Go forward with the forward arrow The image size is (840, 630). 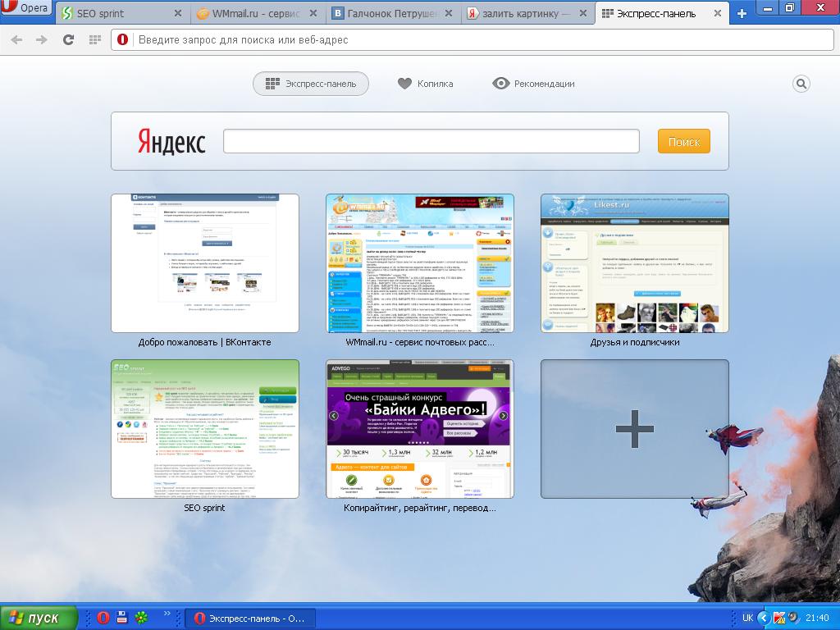pos(41,39)
